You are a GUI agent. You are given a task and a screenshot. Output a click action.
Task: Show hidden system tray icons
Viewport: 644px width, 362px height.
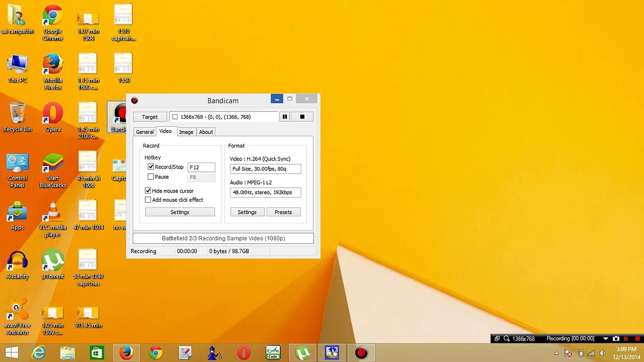[x=556, y=353]
